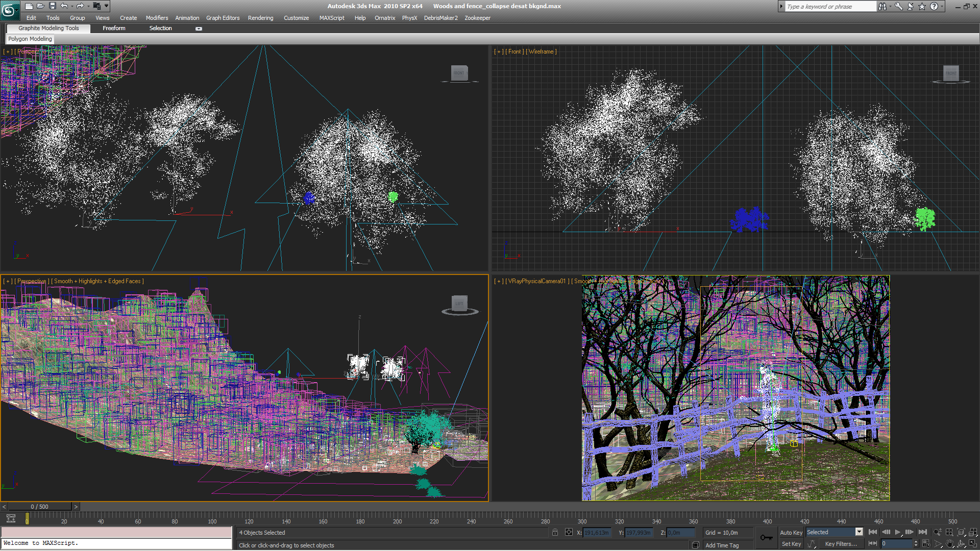The height and width of the screenshot is (551, 980).
Task: Open the Time Configuration icon
Action: point(926,544)
